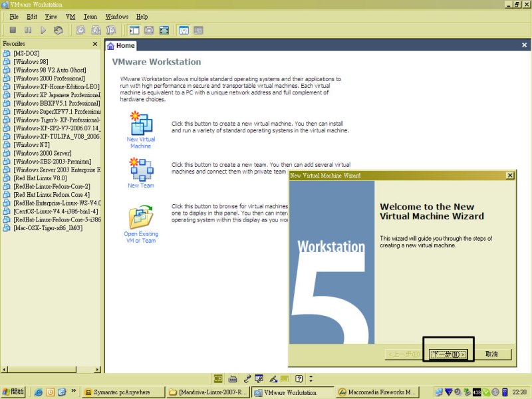
Task: Click the New Team icon
Action: (141, 169)
